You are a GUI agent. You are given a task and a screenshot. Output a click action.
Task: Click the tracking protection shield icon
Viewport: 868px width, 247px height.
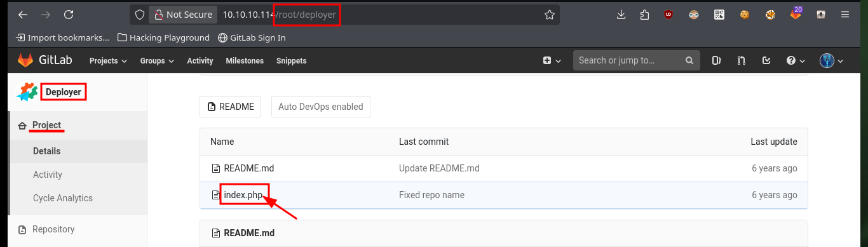[140, 15]
